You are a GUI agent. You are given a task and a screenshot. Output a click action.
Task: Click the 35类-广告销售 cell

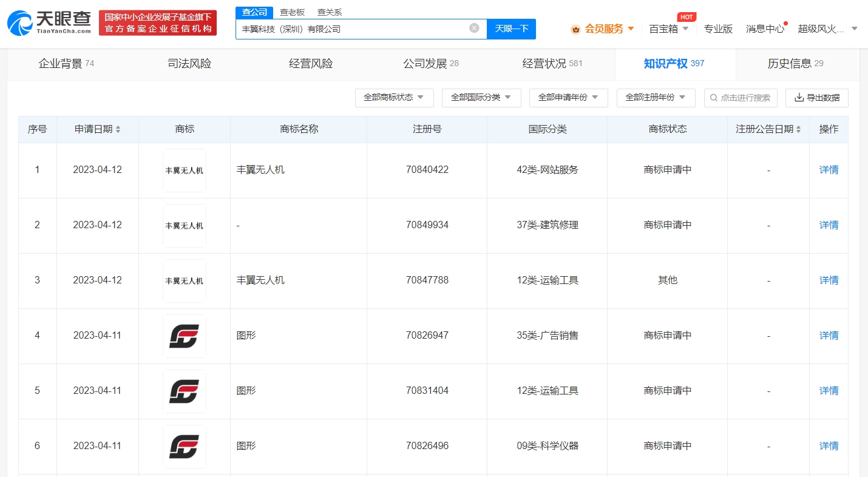click(x=548, y=336)
